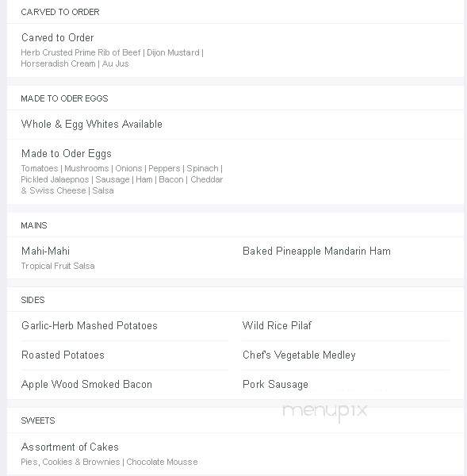
Task: Click the MAINS section header
Action: pyautogui.click(x=34, y=225)
